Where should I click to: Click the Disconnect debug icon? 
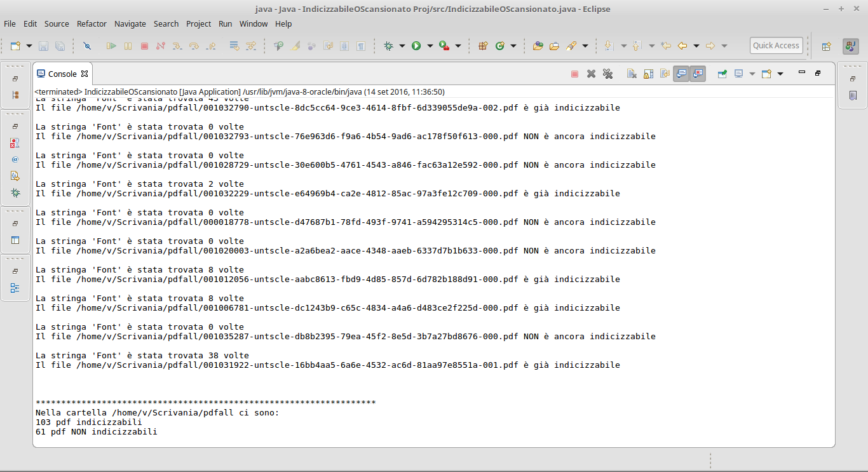[x=161, y=46]
